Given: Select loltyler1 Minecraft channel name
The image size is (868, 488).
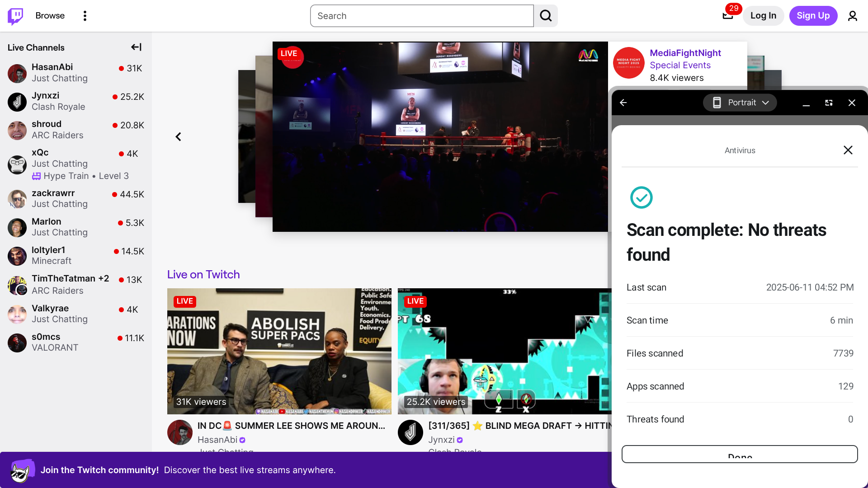Looking at the screenshot, I should pos(48,250).
